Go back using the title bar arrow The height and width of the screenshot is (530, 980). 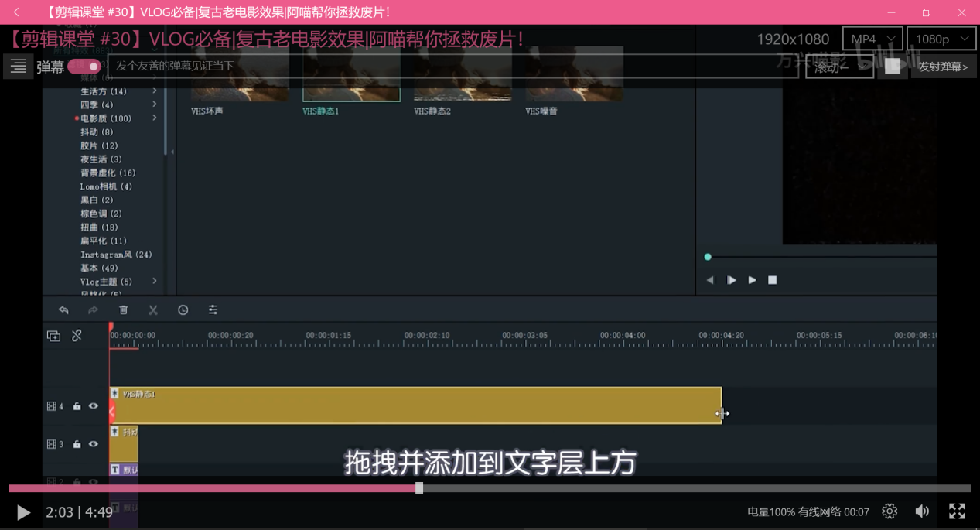(18, 12)
